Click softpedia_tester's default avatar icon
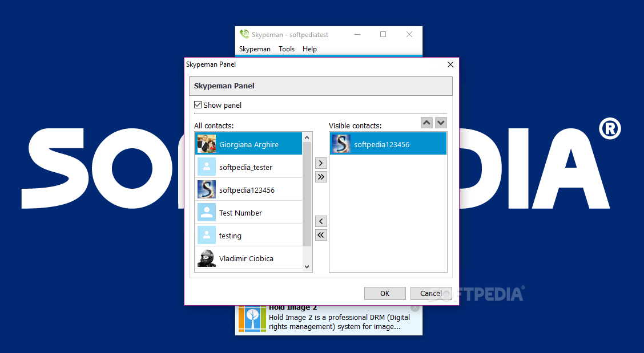Screen dimensions: 644x353 pyautogui.click(x=207, y=167)
